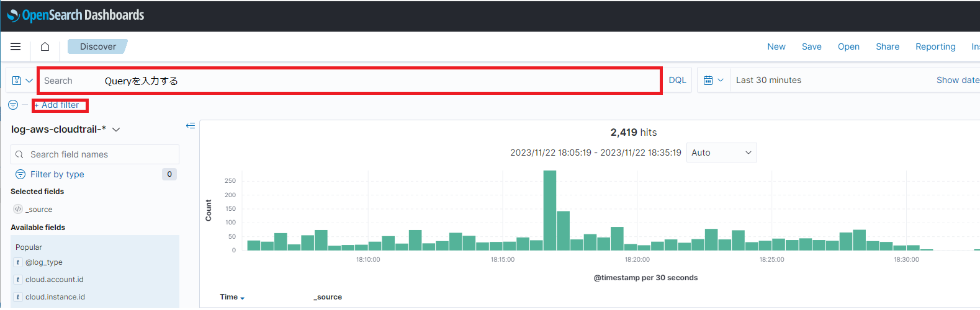Viewport: 980px width, 310px height.
Task: Click the date range text above chart
Action: pos(596,153)
